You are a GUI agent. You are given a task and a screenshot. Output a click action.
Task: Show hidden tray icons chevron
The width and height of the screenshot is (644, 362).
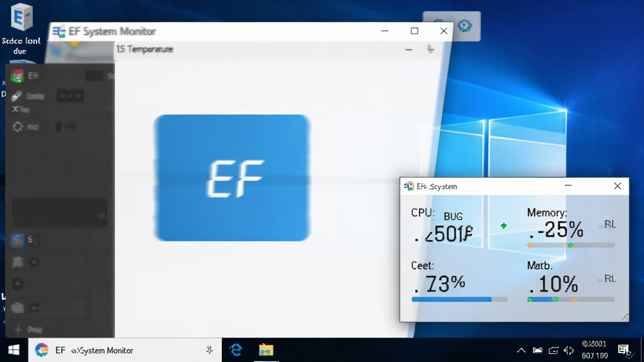[x=521, y=351]
